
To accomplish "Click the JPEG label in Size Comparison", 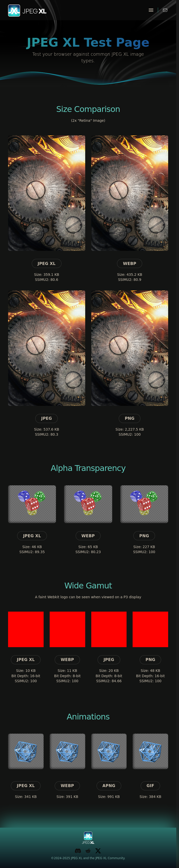I will click(47, 418).
